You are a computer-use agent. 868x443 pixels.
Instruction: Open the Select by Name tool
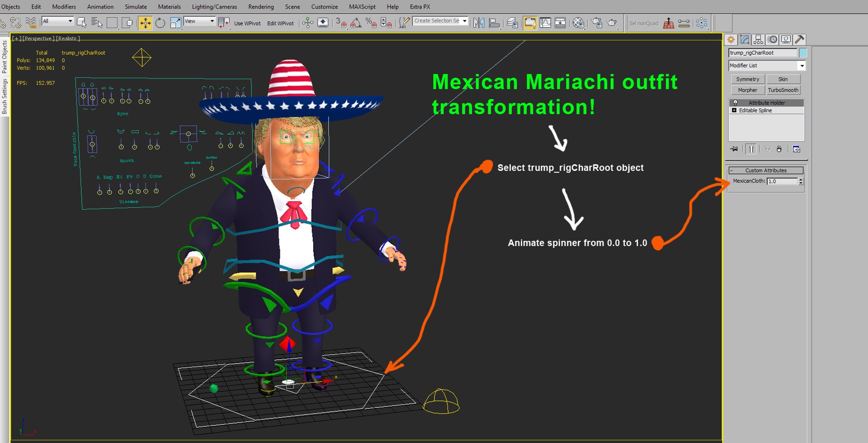coord(97,23)
